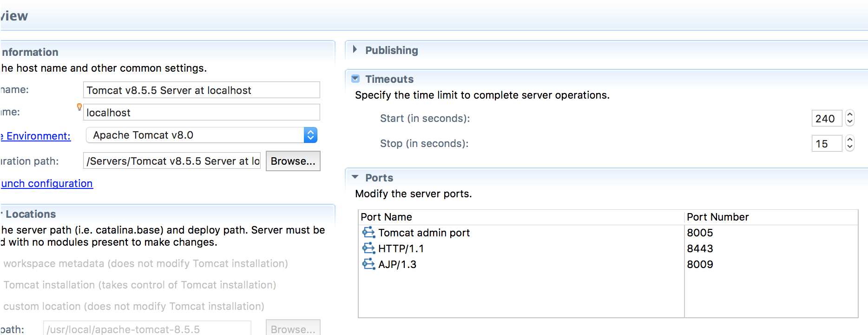Viewport: 868px width, 335px height.
Task: Collapse the Ports section
Action: click(x=355, y=177)
